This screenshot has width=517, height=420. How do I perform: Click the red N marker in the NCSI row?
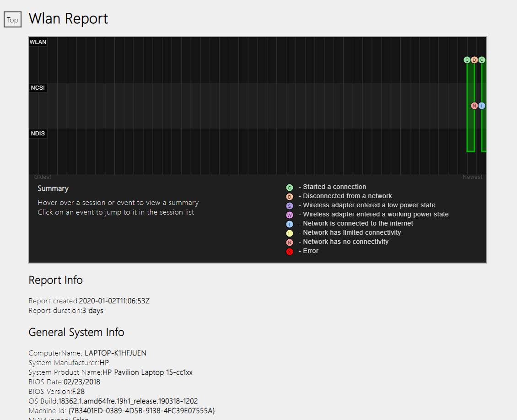(474, 106)
